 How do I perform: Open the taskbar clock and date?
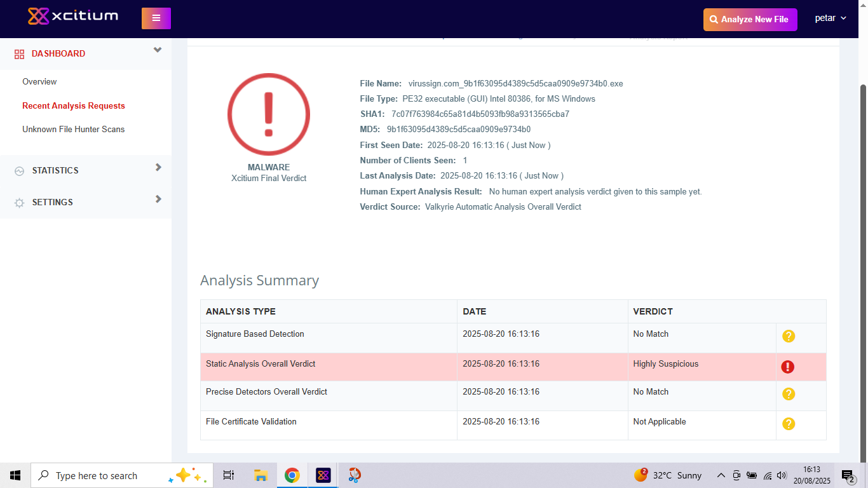tap(811, 475)
